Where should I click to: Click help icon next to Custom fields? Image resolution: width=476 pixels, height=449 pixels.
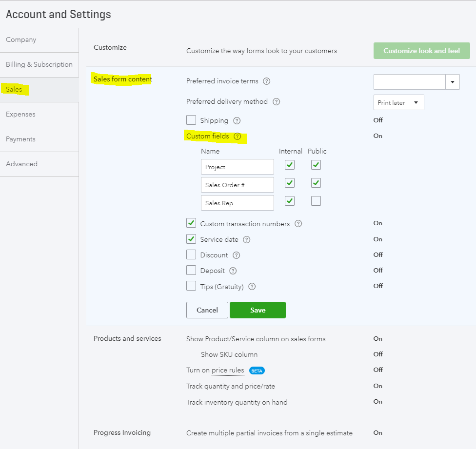tap(238, 137)
